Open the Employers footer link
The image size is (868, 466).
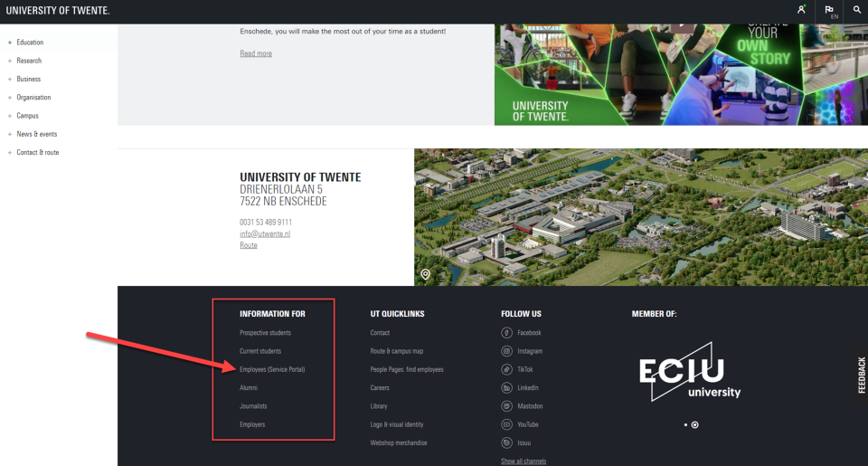(x=252, y=424)
